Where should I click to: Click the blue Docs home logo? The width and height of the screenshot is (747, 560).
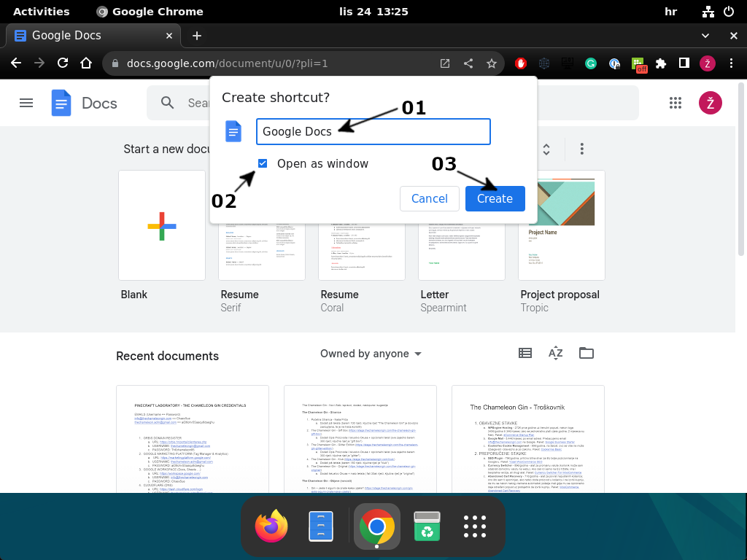click(x=61, y=103)
